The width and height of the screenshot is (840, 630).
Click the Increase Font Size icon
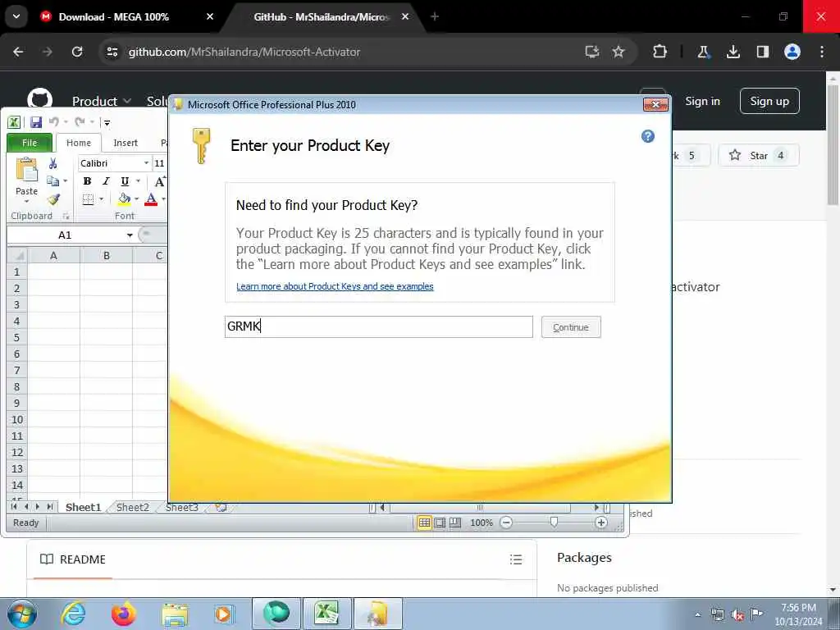160,181
